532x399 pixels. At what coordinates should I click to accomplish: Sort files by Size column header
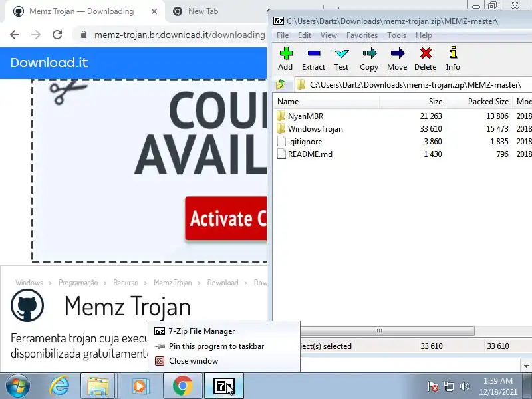412,102
